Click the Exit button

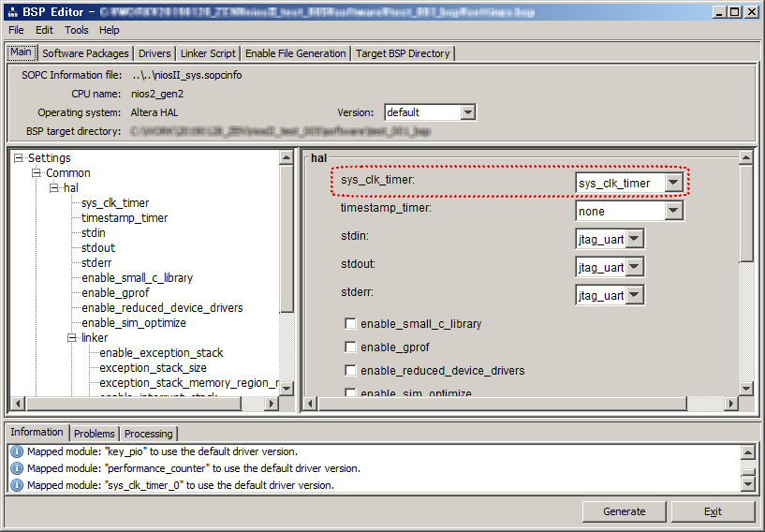click(713, 511)
